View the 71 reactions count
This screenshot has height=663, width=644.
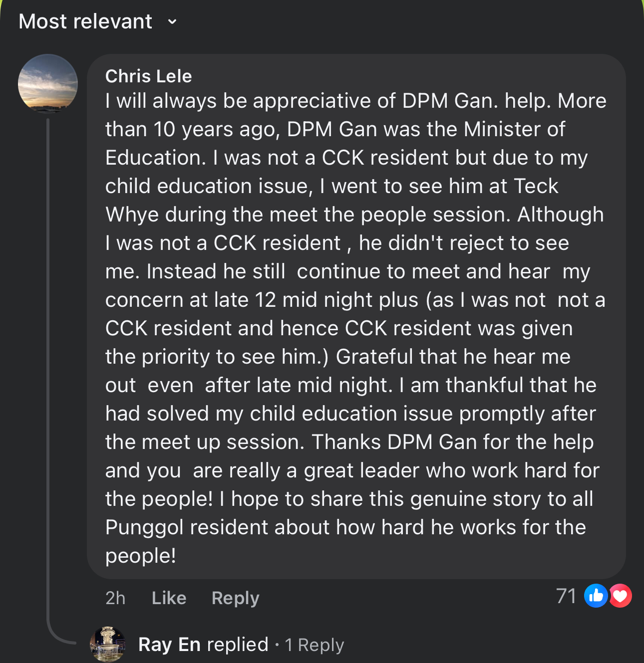[x=566, y=596]
